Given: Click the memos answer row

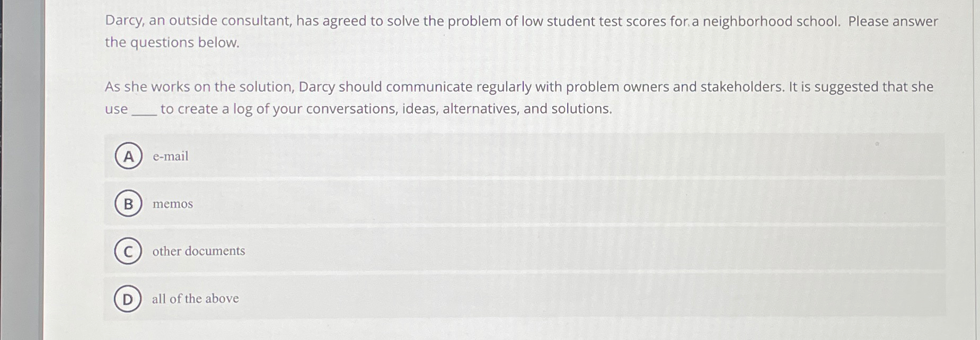Looking at the screenshot, I should tap(424, 204).
